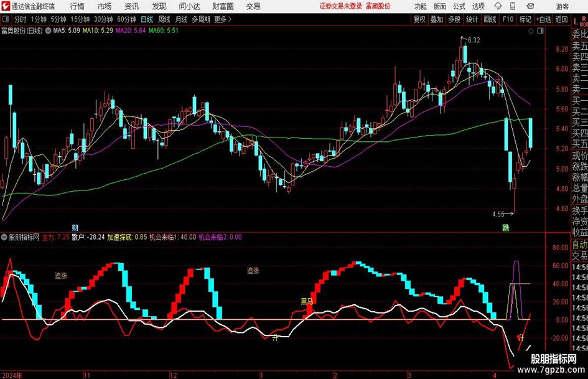The image size is (588, 379).
Task: Open the 资讯 menu
Action: click(132, 6)
